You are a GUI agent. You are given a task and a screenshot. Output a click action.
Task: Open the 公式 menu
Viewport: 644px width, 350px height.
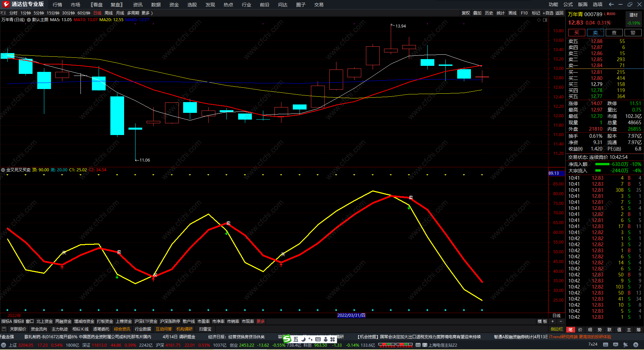point(568,4)
